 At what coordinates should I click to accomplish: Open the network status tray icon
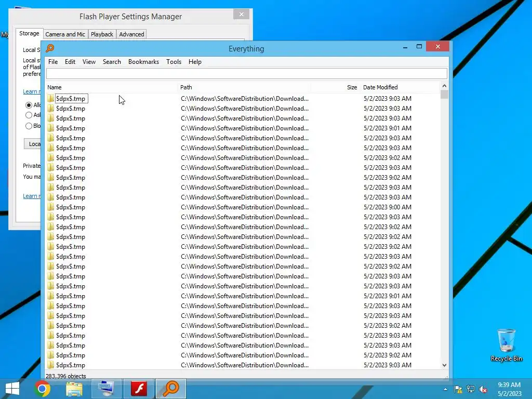click(x=471, y=389)
